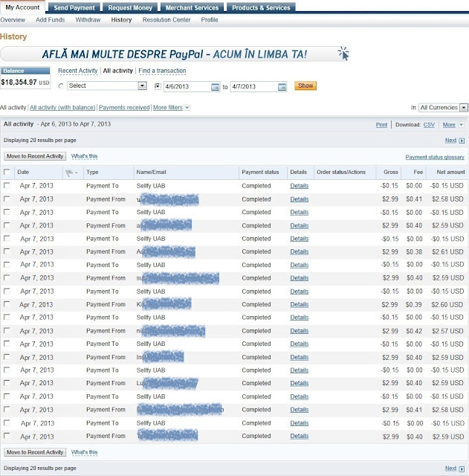Click the Print link
469x476 pixels.
tap(381, 125)
